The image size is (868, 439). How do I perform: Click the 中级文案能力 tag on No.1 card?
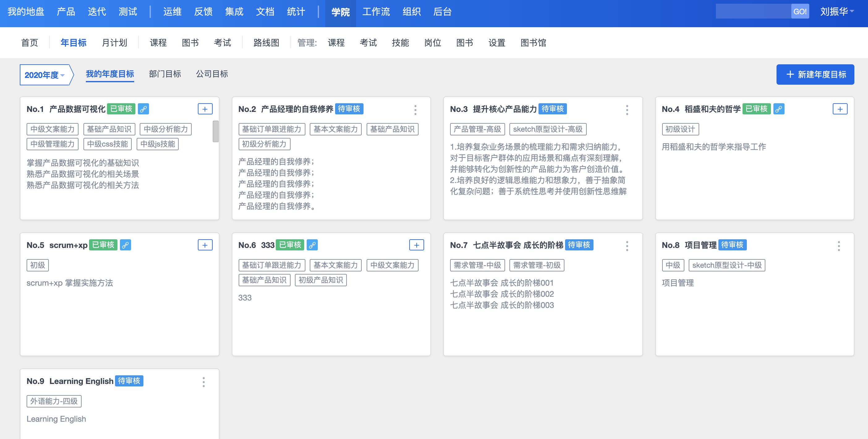click(x=53, y=129)
